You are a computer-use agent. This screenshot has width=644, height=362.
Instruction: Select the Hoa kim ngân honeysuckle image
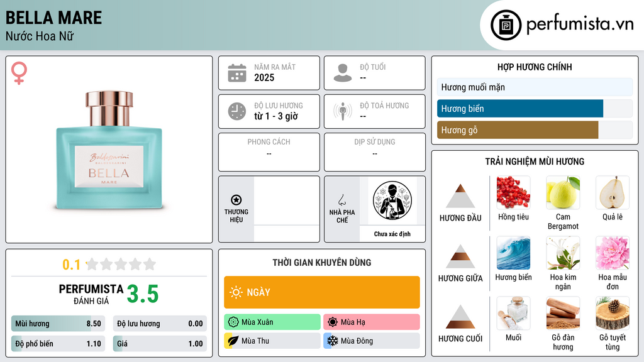[563, 253]
